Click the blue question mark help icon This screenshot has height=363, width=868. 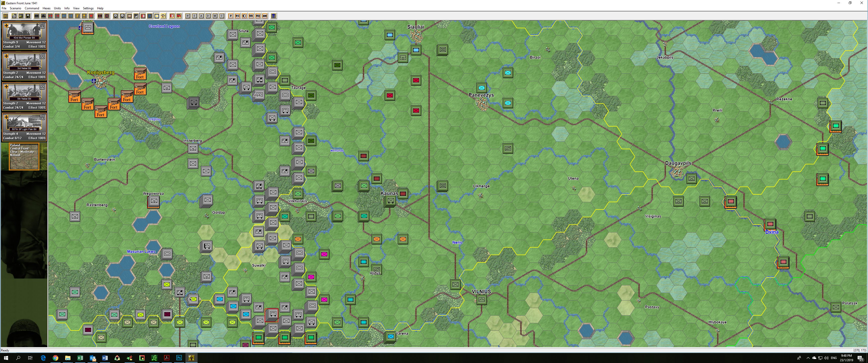coord(274,16)
